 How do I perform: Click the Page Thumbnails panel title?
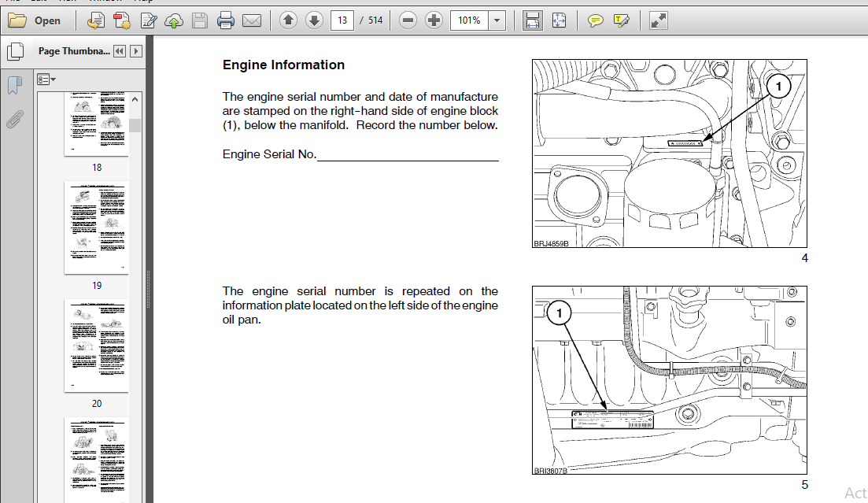click(x=74, y=51)
